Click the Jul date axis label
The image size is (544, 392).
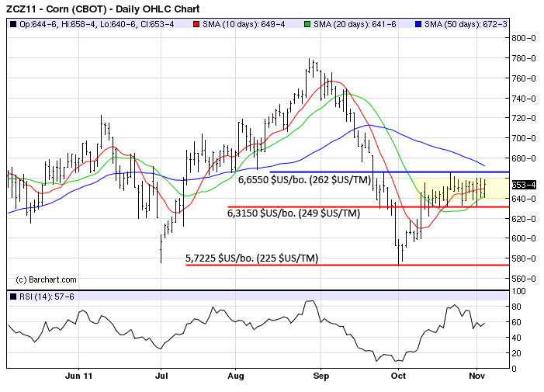(161, 376)
